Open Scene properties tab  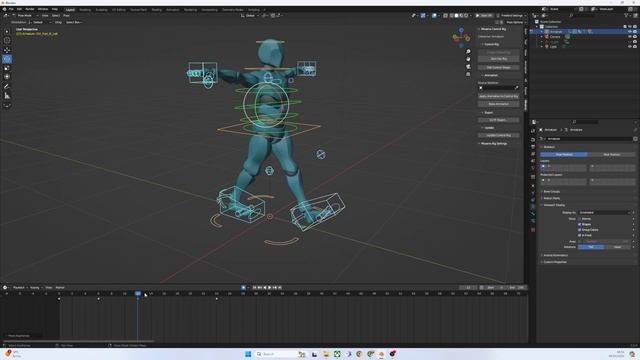(533, 161)
